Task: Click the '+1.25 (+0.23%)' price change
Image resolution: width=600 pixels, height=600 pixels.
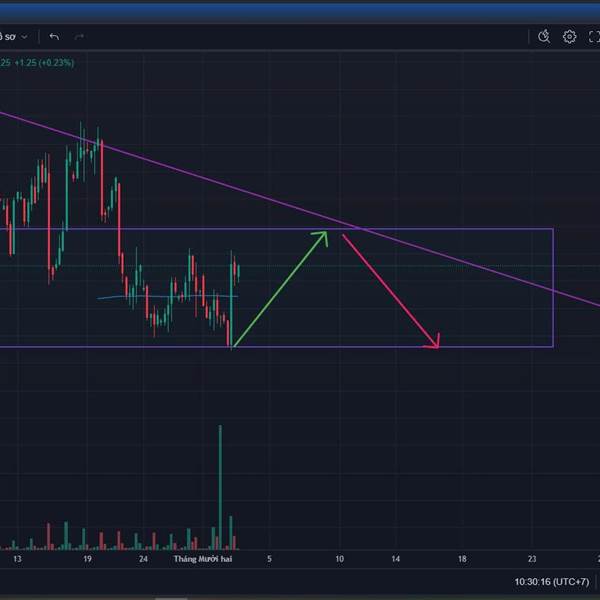Action: tap(44, 63)
